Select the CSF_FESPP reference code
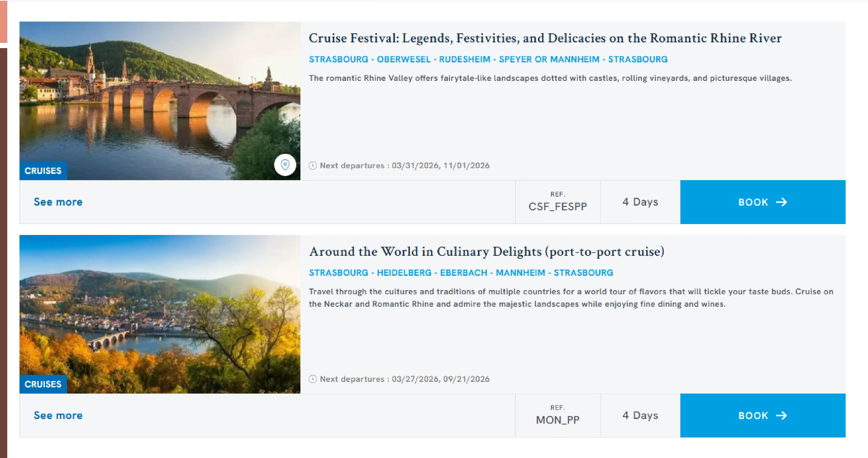868x458 pixels. tap(557, 206)
